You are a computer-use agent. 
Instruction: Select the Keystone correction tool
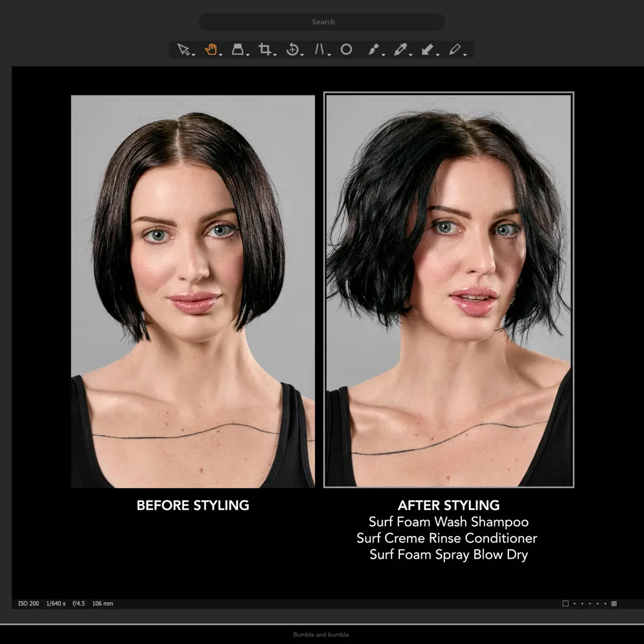tap(319, 49)
